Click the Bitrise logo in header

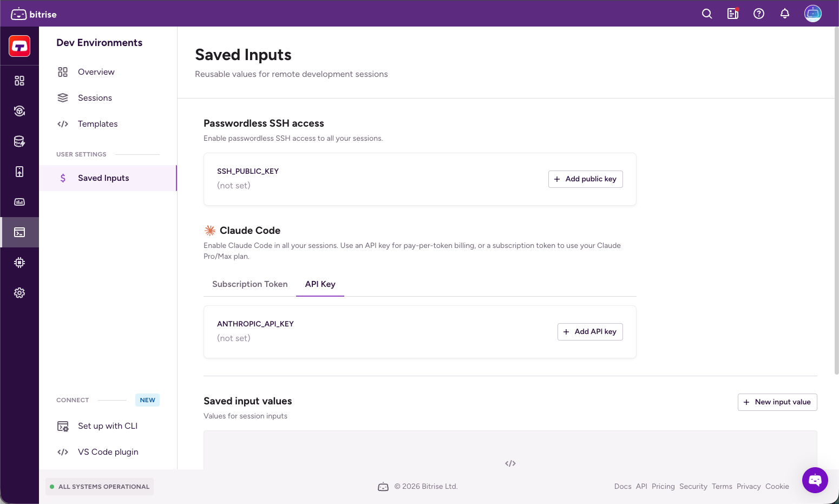point(34,14)
